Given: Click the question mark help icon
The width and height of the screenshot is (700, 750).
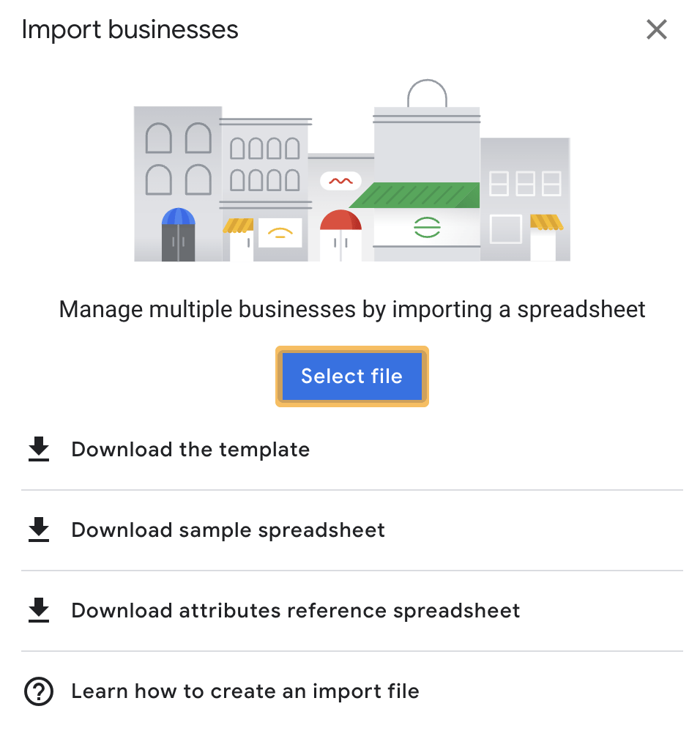Looking at the screenshot, I should coord(39,691).
